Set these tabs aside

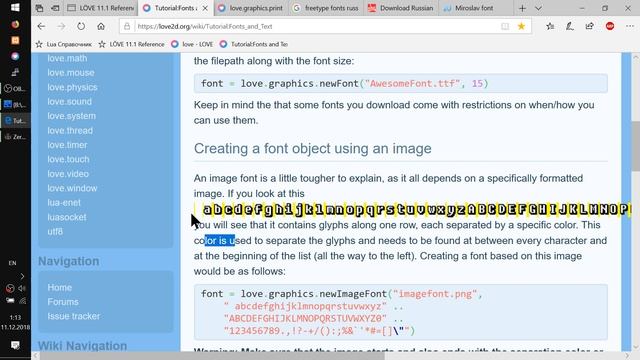tap(55, 8)
